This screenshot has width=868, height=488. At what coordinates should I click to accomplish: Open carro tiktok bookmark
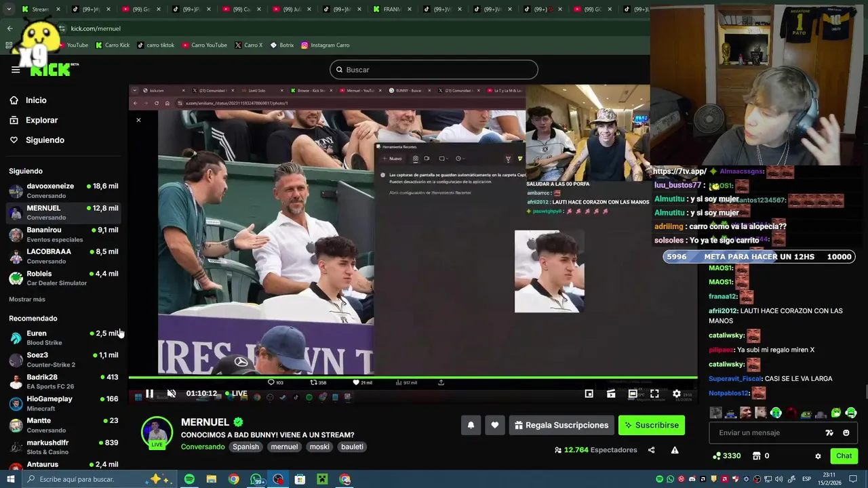tap(156, 45)
